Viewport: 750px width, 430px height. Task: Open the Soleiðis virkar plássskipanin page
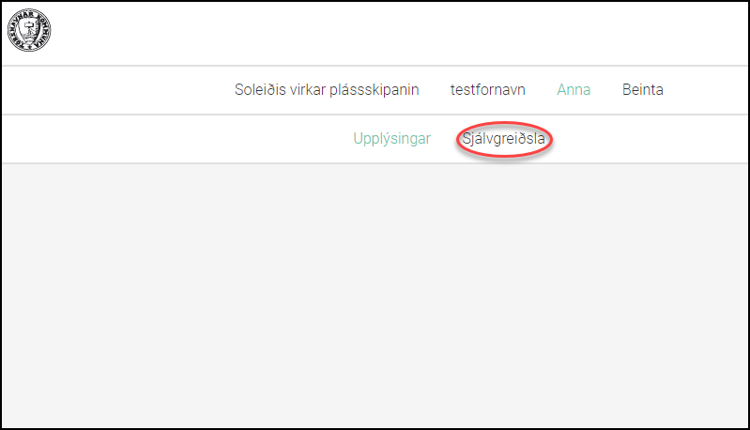326,90
